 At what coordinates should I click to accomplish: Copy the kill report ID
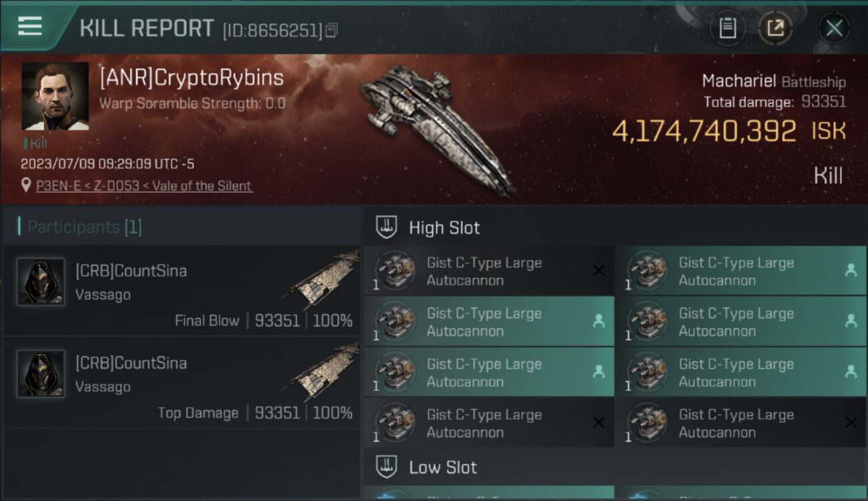[x=332, y=30]
